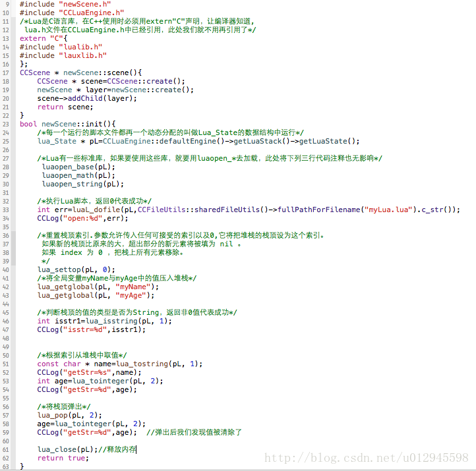Click the #include "lauxlib.h" line

[63, 55]
